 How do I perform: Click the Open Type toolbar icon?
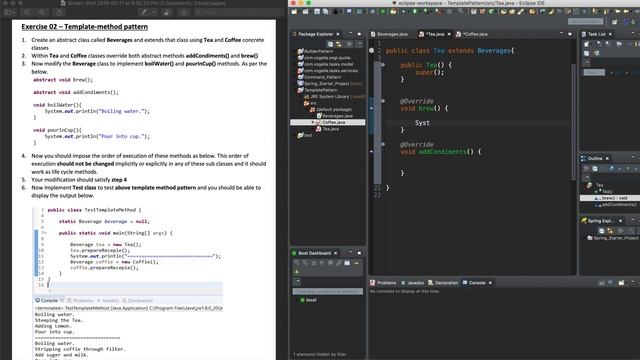coord(504,11)
